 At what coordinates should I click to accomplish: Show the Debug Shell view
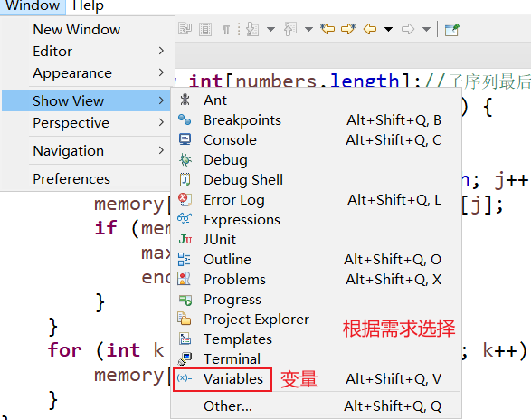316,179
